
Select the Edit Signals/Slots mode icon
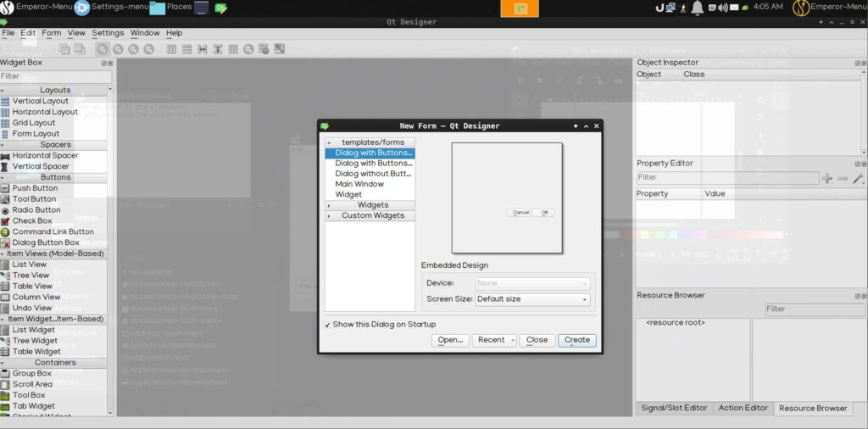coord(118,48)
